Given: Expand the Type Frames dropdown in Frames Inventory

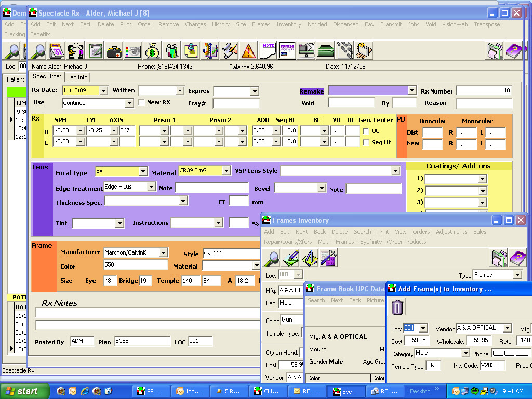Looking at the screenshot, I should pyautogui.click(x=517, y=274).
